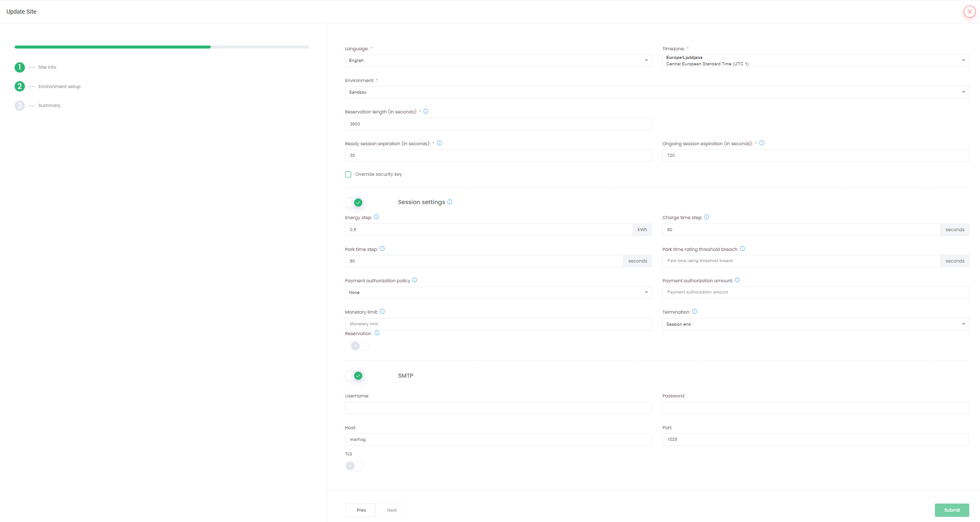Click info icon next to Session settings
Image resolution: width=980 pixels, height=522 pixels.
[x=450, y=202]
